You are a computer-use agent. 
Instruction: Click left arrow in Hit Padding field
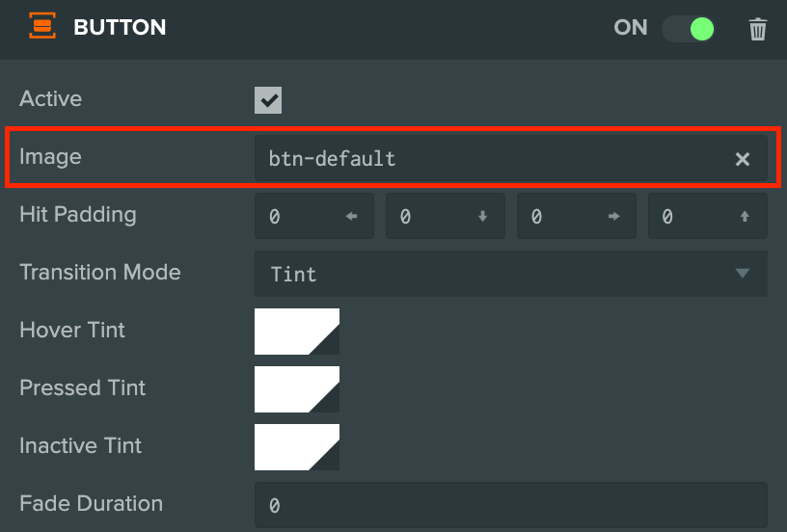(x=351, y=216)
